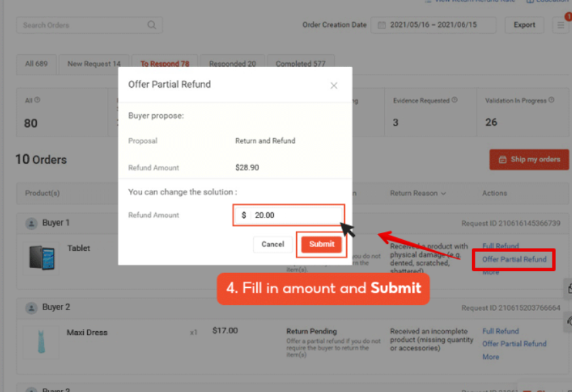
Task: Select the To Respond 78 tab
Action: 164,64
